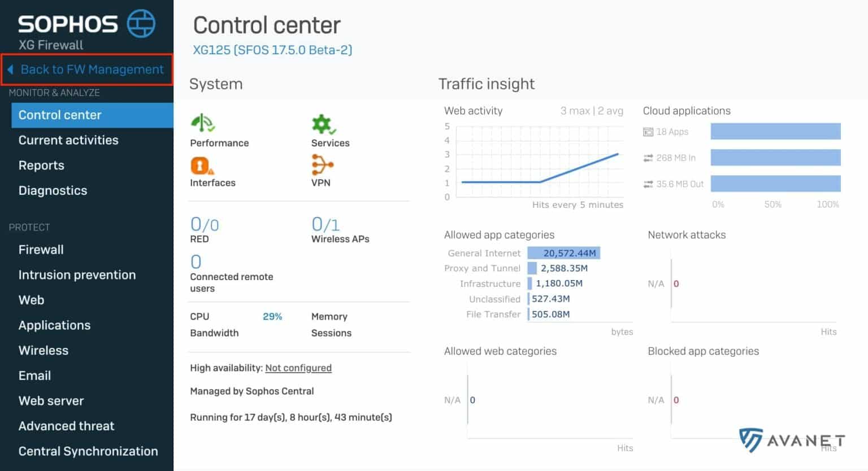Open the Diagnostics section

[52, 190]
